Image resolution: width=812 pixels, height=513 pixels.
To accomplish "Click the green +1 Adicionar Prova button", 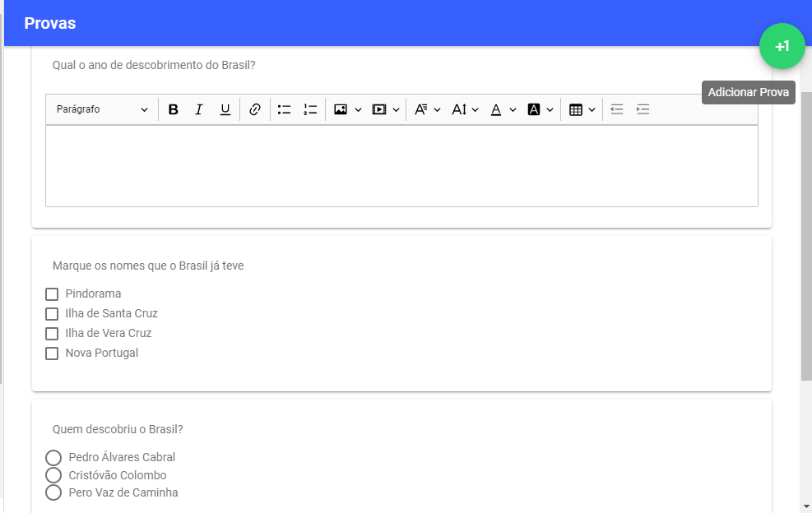I will pos(782,46).
